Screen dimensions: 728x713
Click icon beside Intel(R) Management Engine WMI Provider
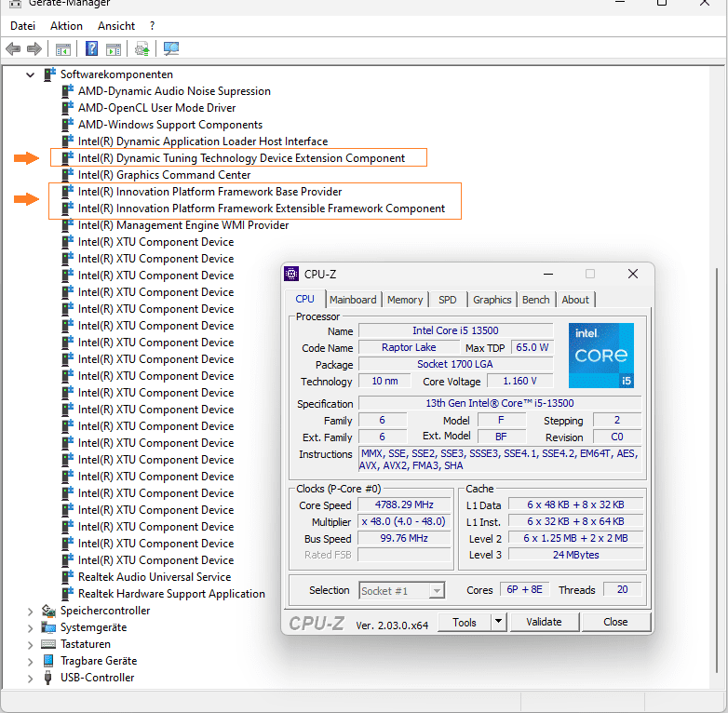click(x=68, y=224)
